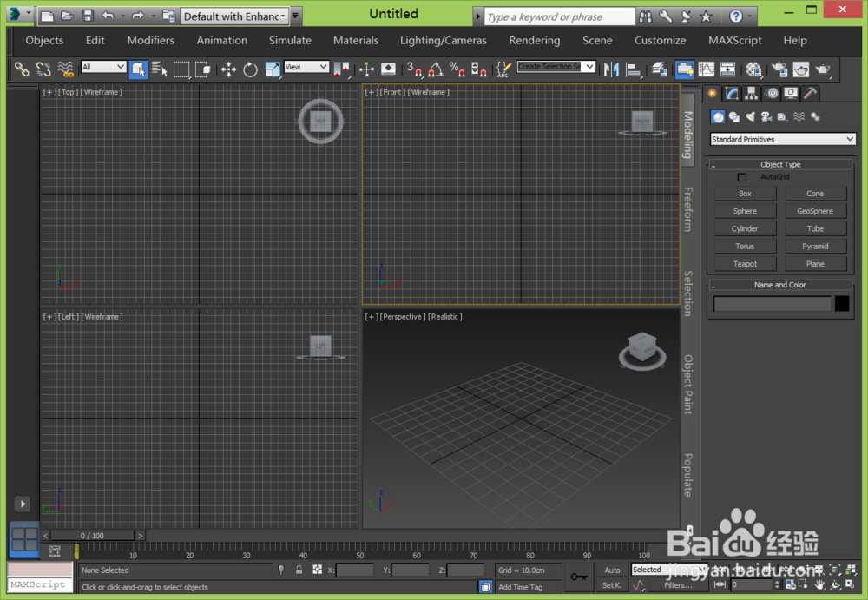This screenshot has width=868, height=600.
Task: Collapse the Object Type rollout
Action: tap(780, 164)
